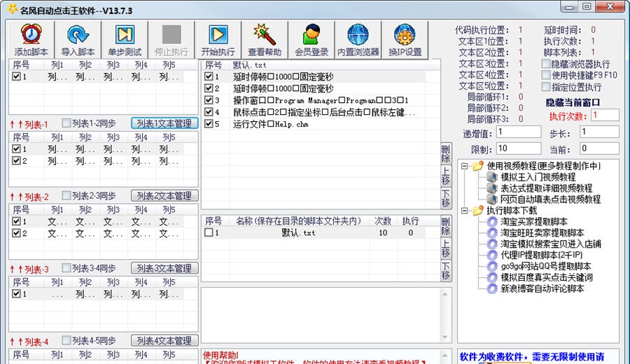This screenshot has height=364, width=630.
Task: Select step 1 延时停顿 row
Action: pyautogui.click(x=315, y=77)
